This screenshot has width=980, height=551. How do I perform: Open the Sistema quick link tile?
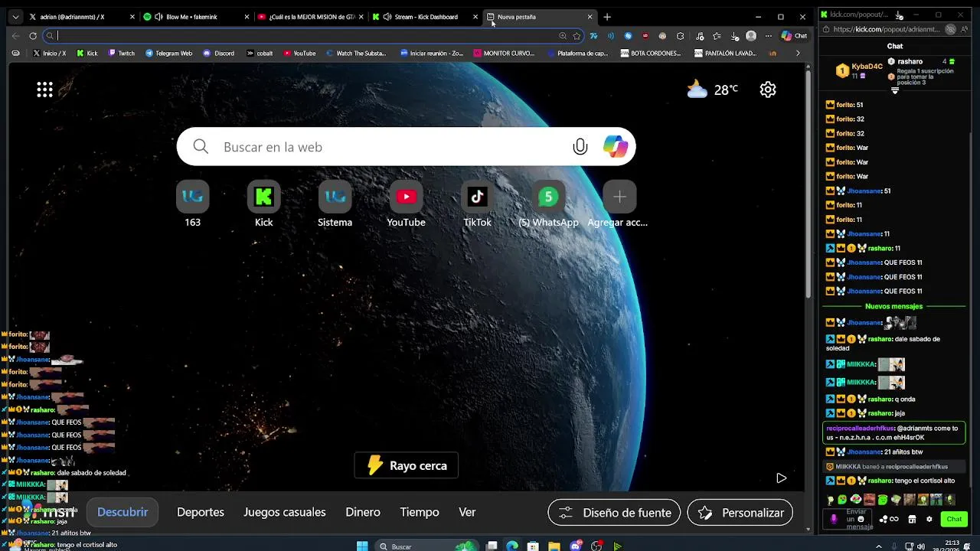[x=335, y=204]
